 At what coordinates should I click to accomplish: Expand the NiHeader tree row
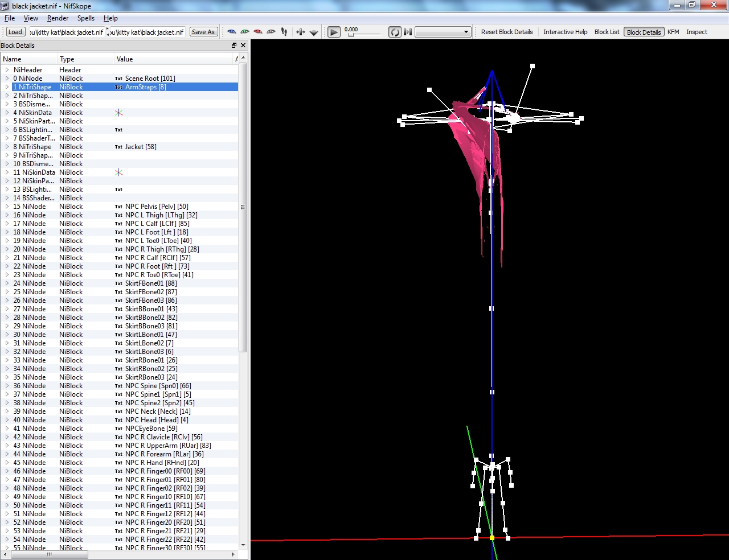point(7,70)
